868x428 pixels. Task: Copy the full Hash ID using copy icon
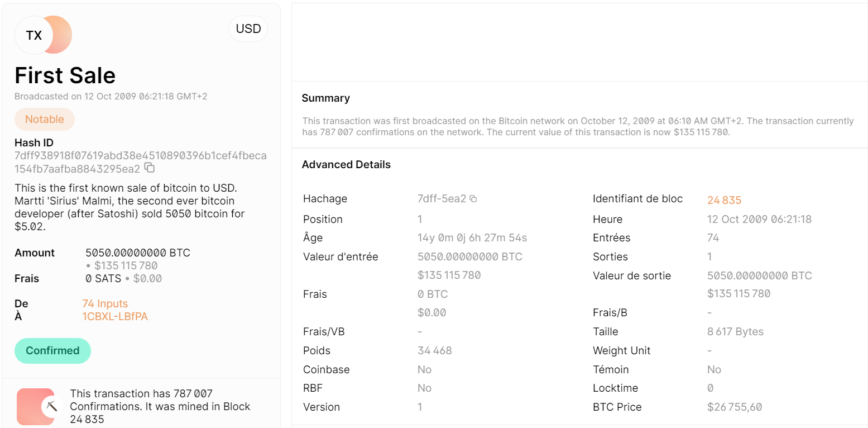pos(150,168)
